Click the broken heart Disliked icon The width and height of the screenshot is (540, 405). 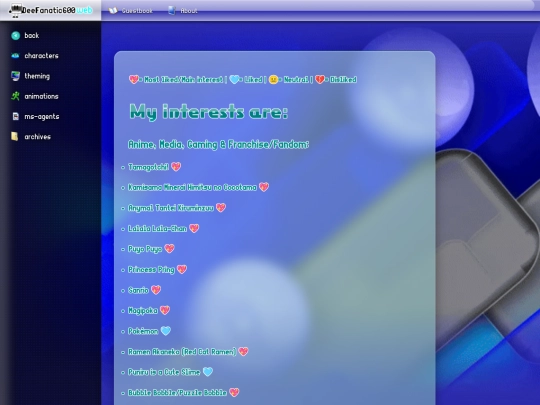(320, 80)
